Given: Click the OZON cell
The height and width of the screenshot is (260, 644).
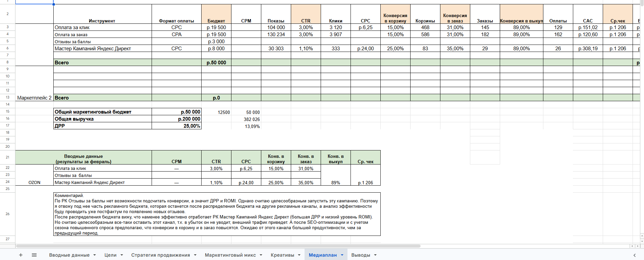Looking at the screenshot, I should click(34, 175).
